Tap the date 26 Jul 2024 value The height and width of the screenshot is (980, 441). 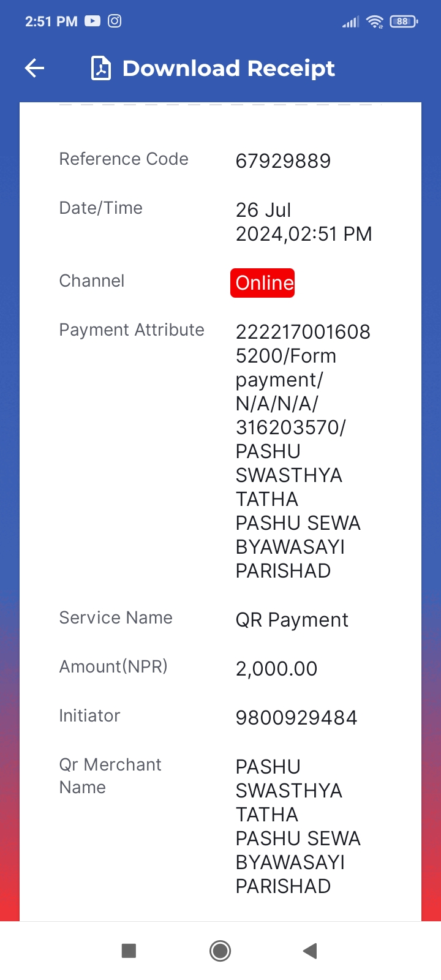click(304, 222)
